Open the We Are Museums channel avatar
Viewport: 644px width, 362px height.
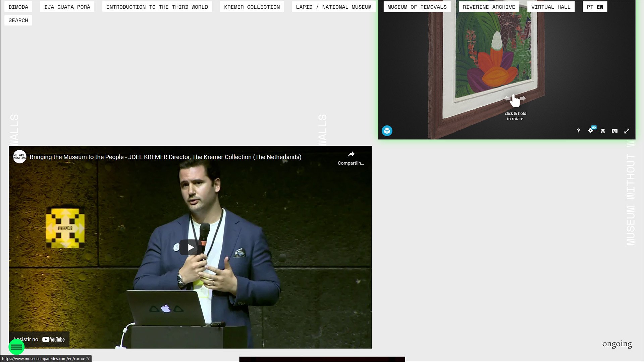point(19,157)
